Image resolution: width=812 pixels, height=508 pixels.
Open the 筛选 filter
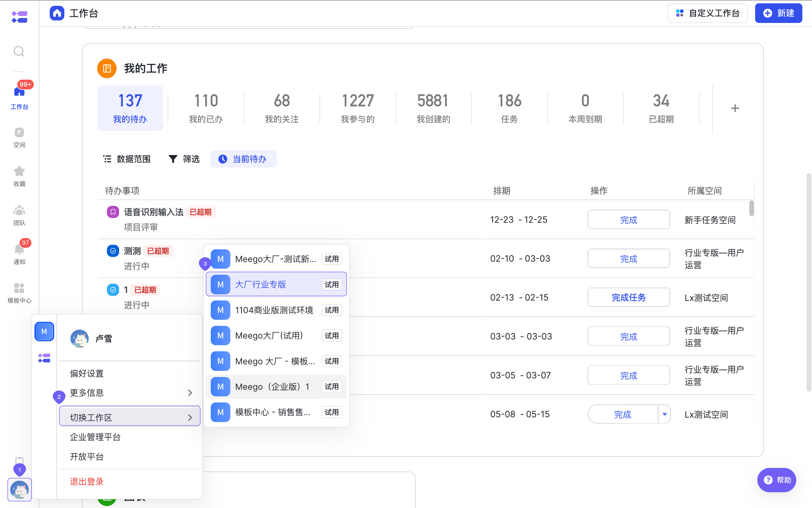click(184, 159)
